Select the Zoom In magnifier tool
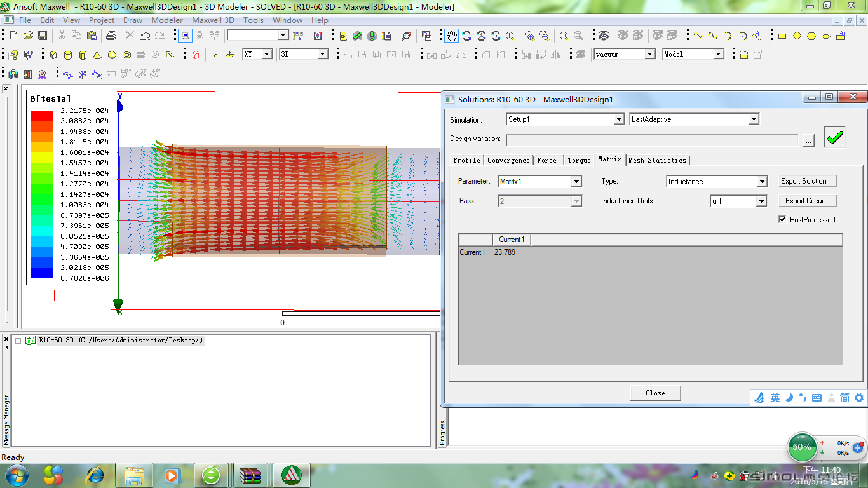868x488 pixels. 529,36
